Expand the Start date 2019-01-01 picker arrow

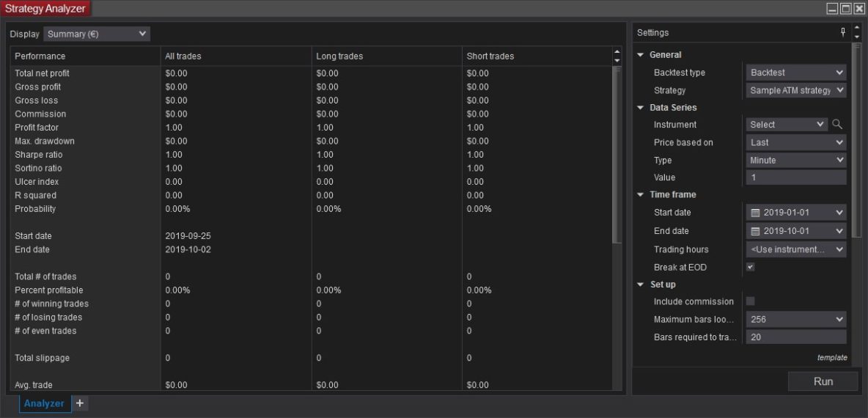coord(839,213)
